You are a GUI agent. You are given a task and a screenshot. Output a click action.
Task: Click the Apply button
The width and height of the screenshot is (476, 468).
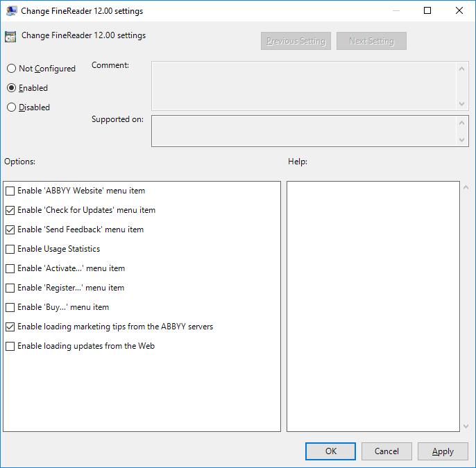(443, 451)
